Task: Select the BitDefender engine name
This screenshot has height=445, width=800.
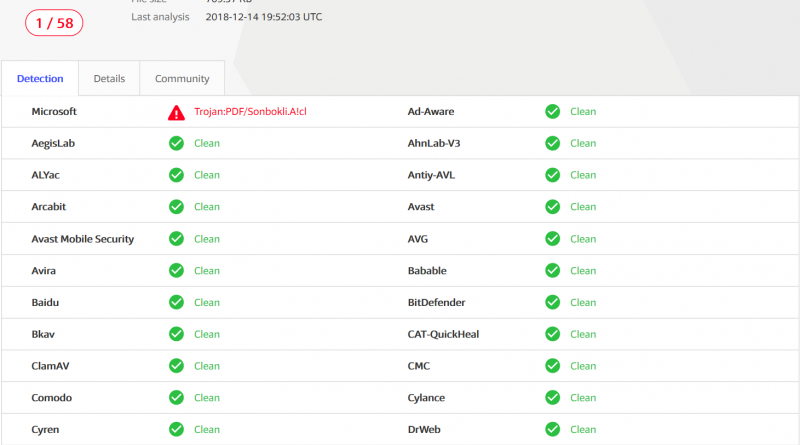Action: pos(436,302)
